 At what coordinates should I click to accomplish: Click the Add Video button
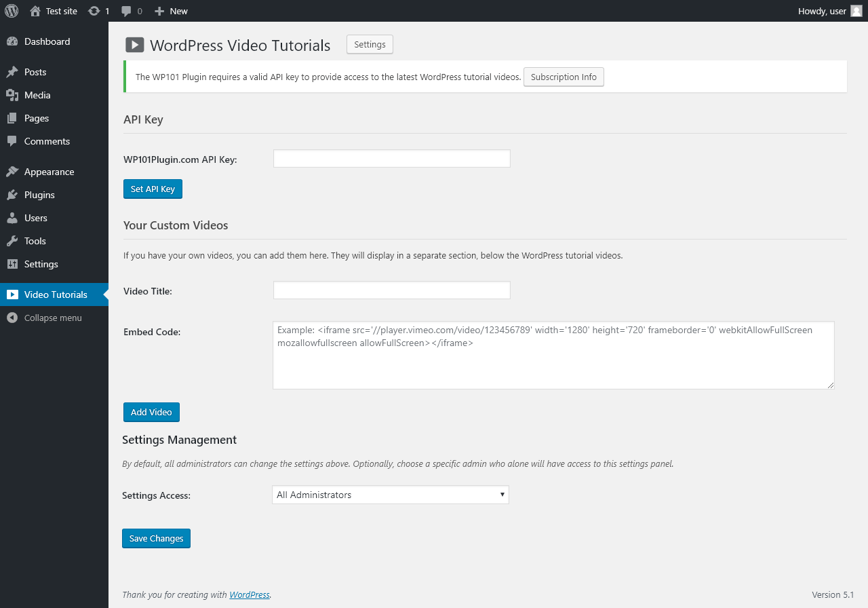[151, 412]
